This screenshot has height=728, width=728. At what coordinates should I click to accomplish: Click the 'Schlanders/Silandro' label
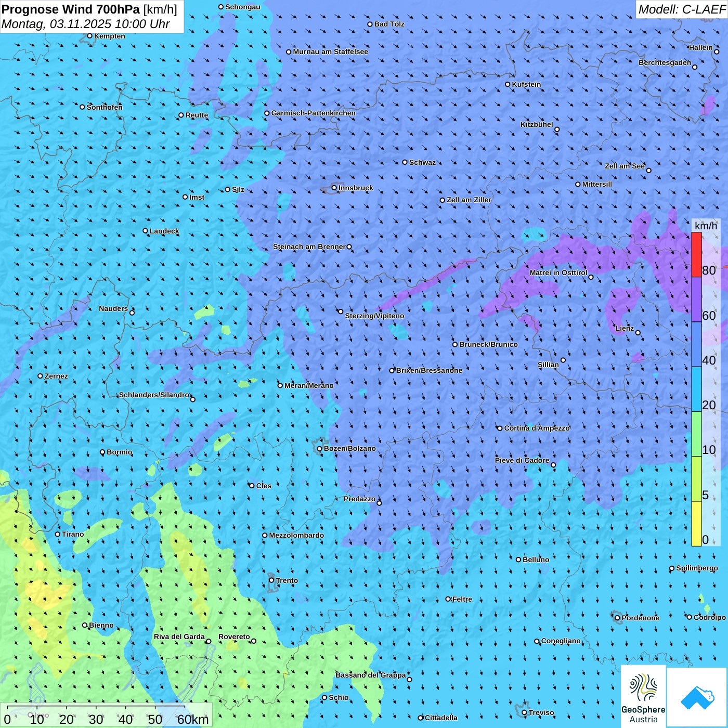tap(154, 395)
